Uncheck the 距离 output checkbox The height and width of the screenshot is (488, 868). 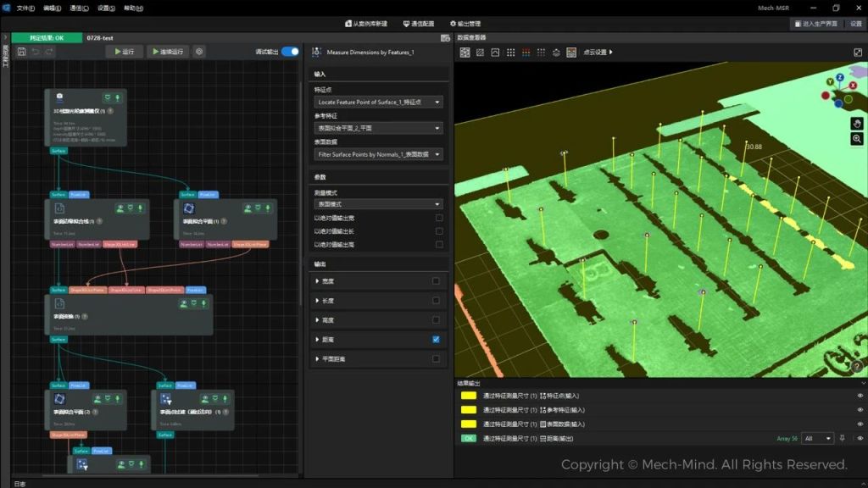[x=436, y=340]
